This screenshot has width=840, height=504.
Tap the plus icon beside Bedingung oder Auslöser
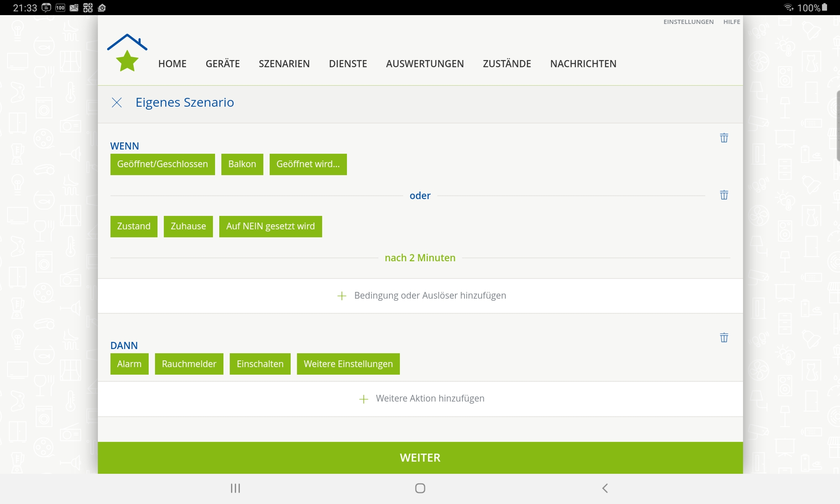342,296
